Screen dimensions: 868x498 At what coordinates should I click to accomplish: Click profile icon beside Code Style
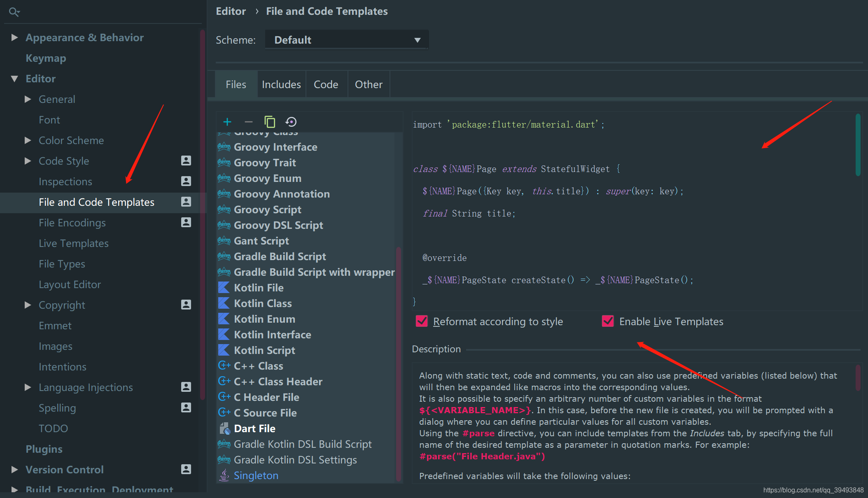coord(186,161)
